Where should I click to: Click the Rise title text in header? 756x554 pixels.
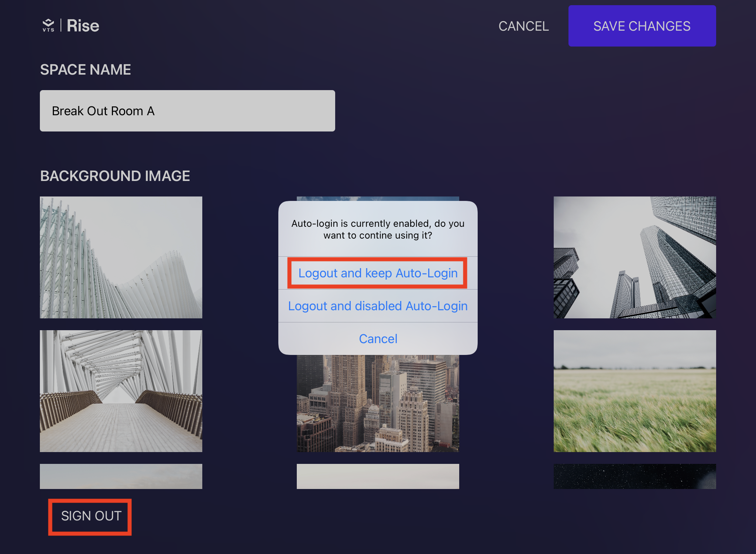point(83,26)
